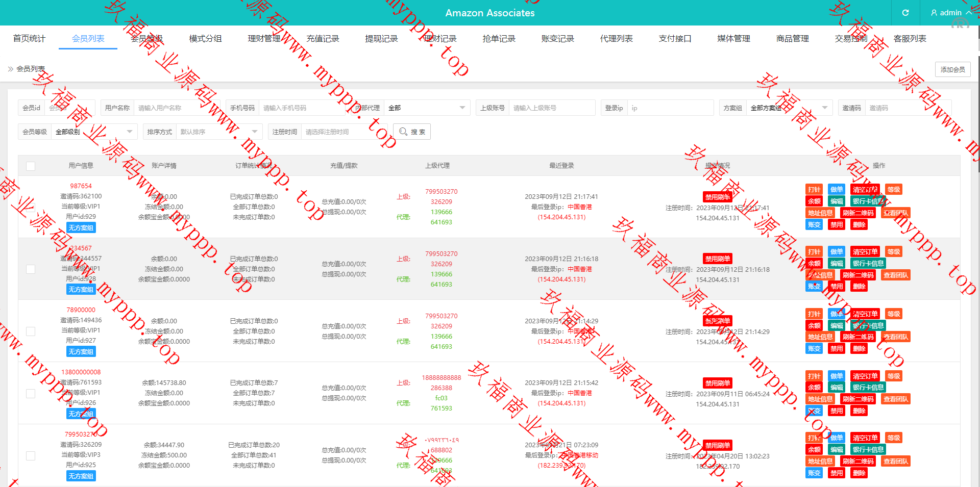Check the row checkbox for user 13800000008
The image size is (980, 487).
click(x=31, y=393)
